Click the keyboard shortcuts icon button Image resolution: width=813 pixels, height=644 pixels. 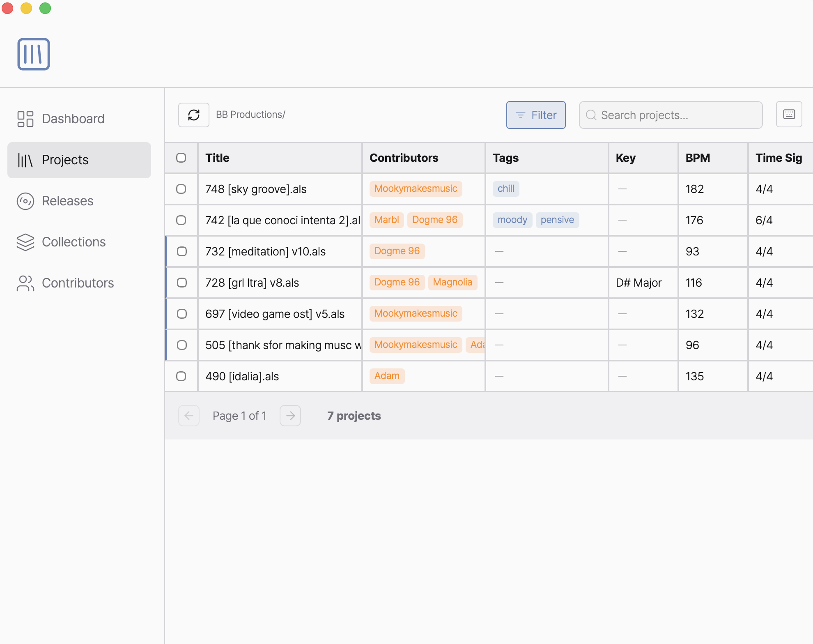click(x=789, y=115)
